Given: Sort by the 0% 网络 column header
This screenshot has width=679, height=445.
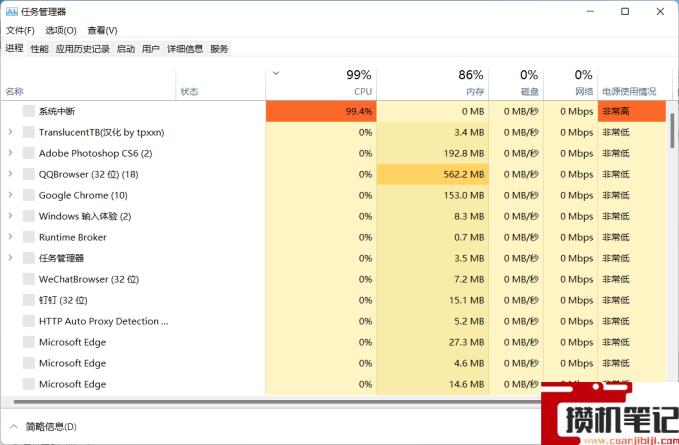Looking at the screenshot, I should coord(571,84).
